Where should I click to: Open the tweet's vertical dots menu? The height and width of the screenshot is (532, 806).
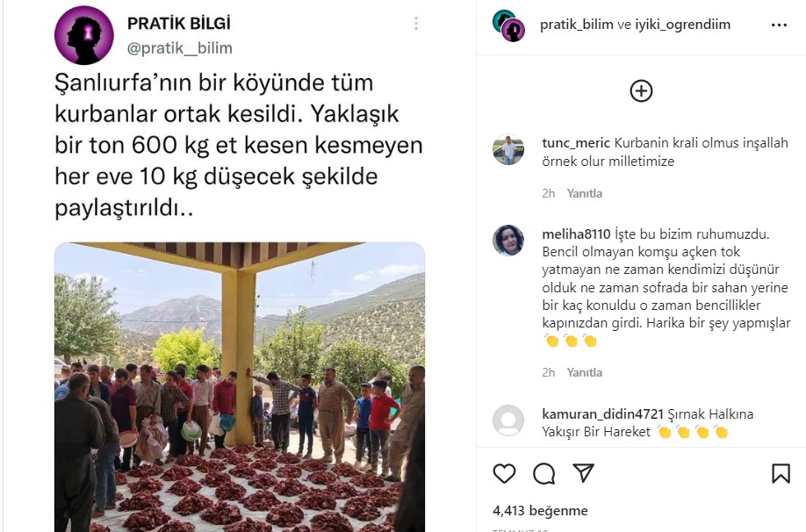point(416,23)
